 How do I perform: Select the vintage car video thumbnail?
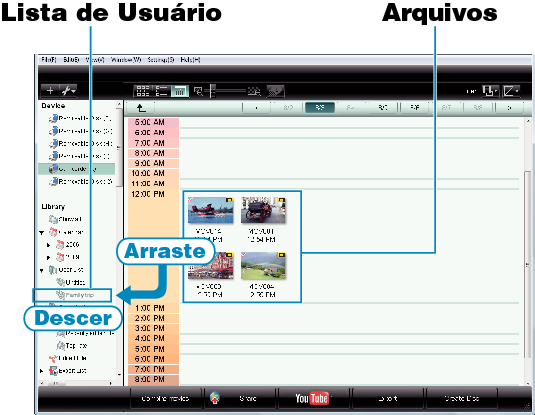(x=263, y=210)
